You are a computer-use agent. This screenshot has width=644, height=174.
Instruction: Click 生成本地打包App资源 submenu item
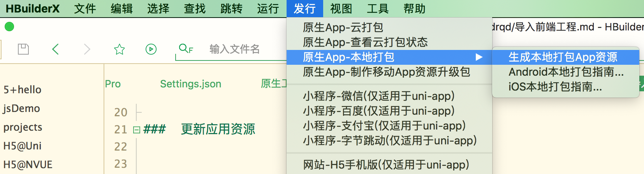(x=566, y=57)
